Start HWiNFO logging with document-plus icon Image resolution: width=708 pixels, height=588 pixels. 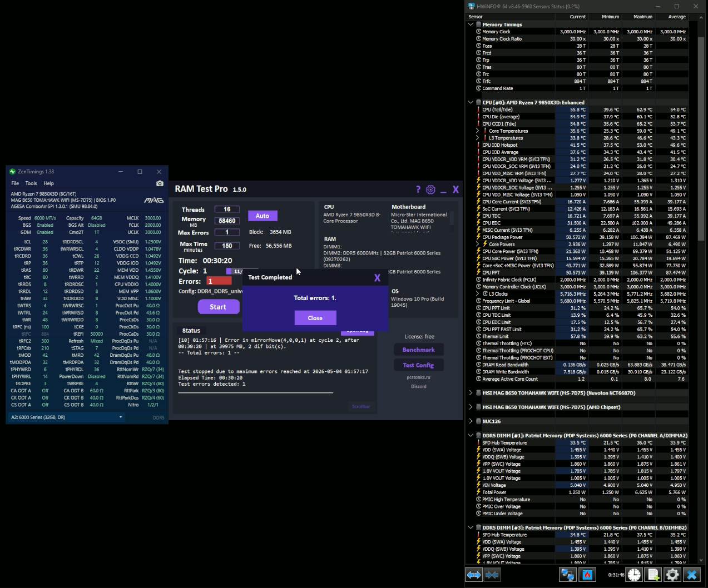pyautogui.click(x=653, y=575)
